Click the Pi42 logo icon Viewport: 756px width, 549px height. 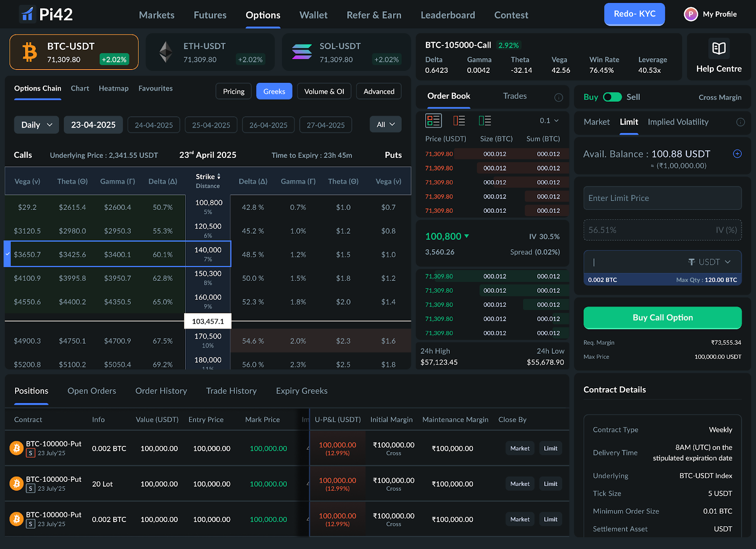pos(27,14)
